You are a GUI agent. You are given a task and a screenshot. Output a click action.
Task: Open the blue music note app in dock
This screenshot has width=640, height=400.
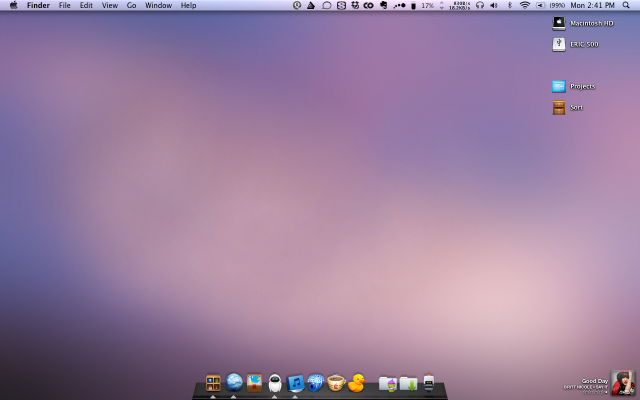click(x=295, y=384)
